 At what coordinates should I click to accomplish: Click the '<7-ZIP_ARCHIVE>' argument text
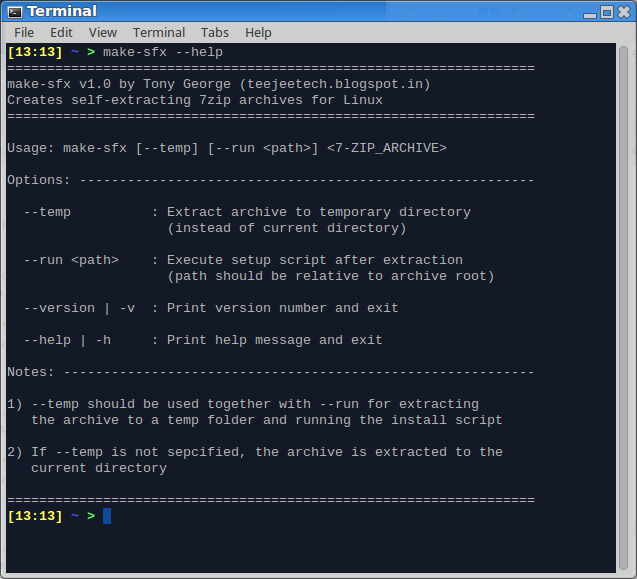(387, 148)
